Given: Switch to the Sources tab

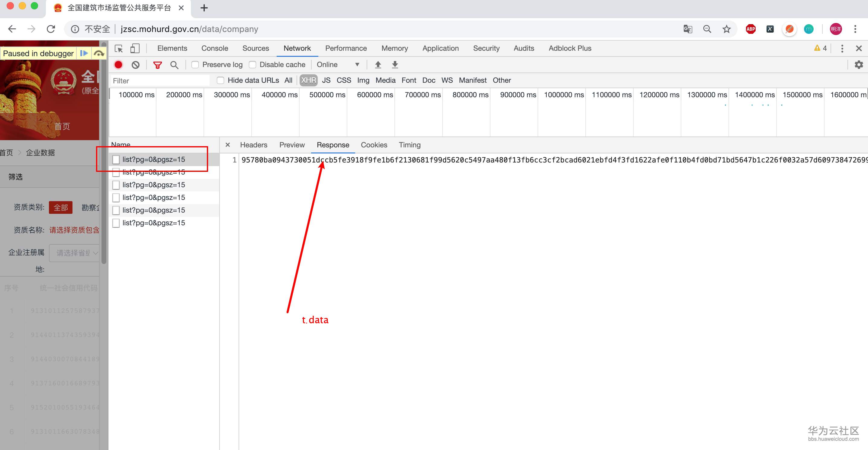Looking at the screenshot, I should tap(256, 49).
